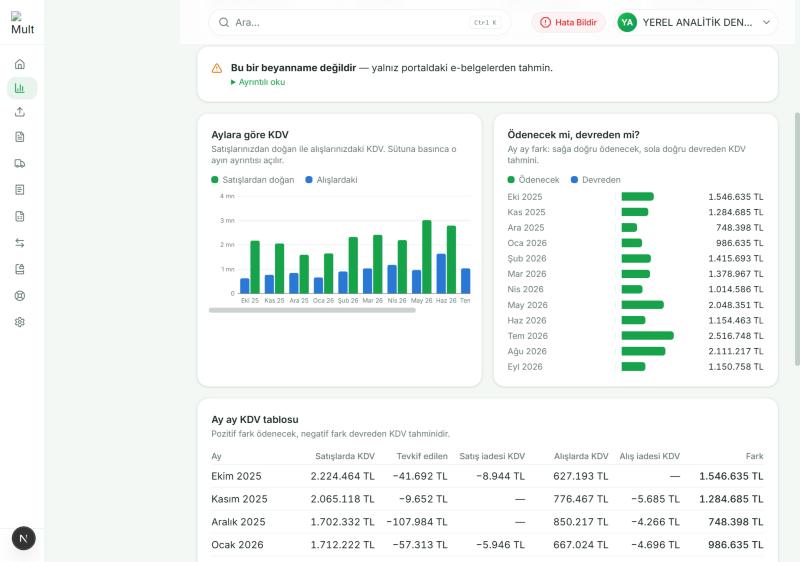Image resolution: width=800 pixels, height=562 pixels.
Task: Open the receipt list sidebar icon
Action: click(19, 190)
